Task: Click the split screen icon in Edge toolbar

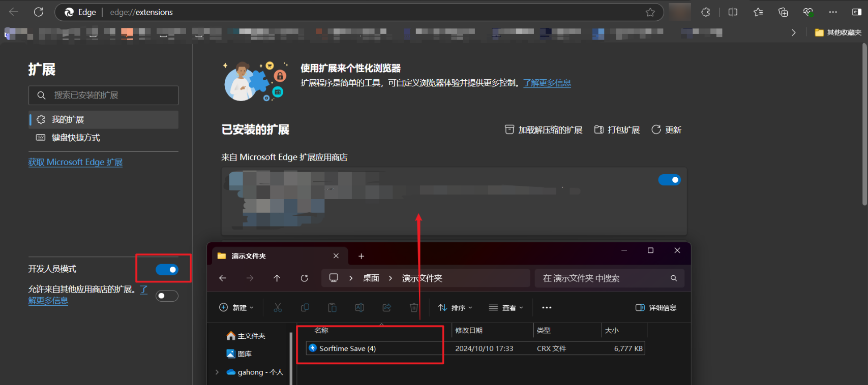Action: 733,12
